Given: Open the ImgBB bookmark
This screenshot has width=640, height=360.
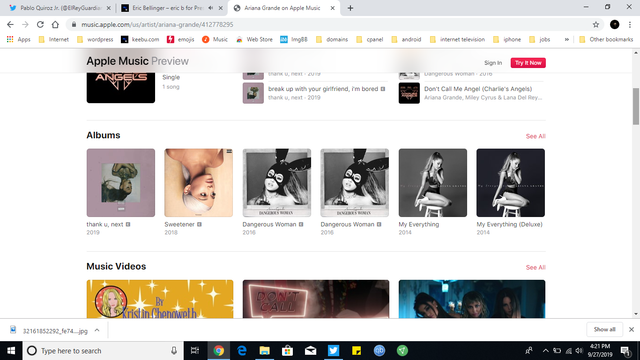Looking at the screenshot, I should pos(293,39).
